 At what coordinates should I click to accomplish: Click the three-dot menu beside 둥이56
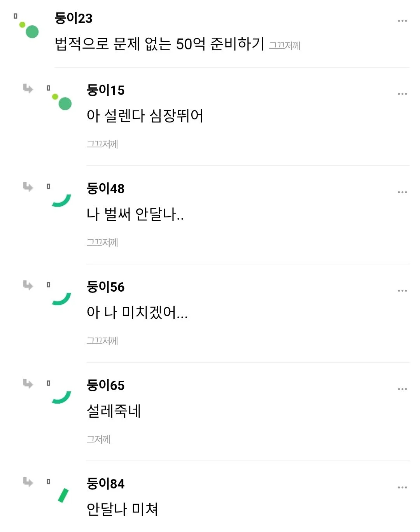[x=402, y=291]
